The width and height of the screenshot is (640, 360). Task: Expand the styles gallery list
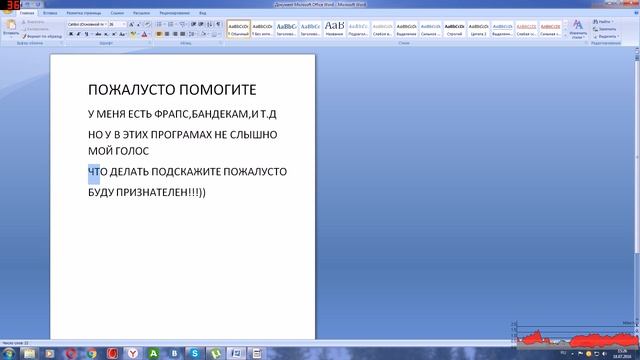(x=565, y=36)
